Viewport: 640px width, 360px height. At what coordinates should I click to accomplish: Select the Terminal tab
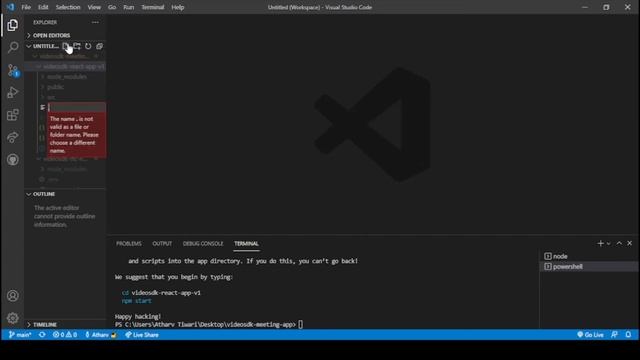click(246, 244)
